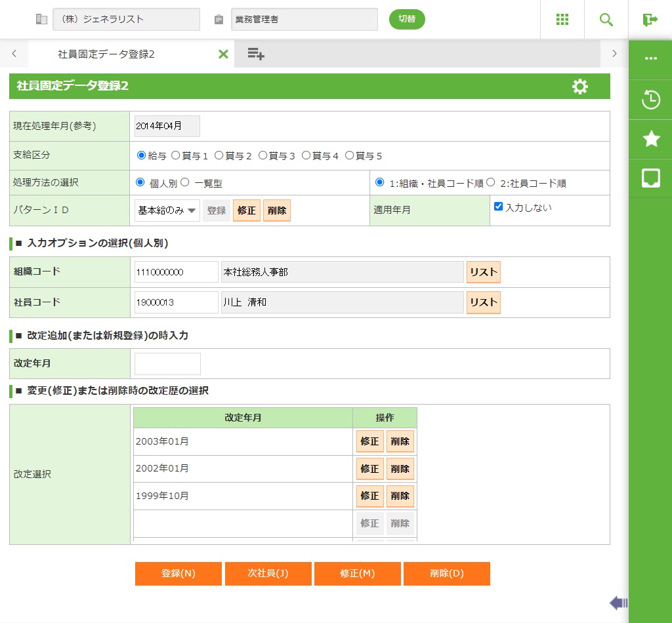This screenshot has width=672, height=623.
Task: Choose the 一覧型 processing method
Action: click(x=185, y=183)
